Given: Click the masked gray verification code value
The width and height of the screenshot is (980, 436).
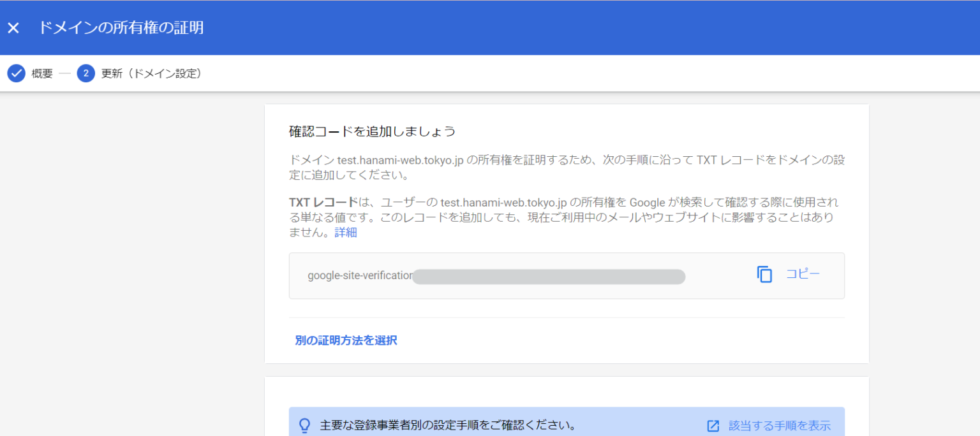Looking at the screenshot, I should [549, 276].
